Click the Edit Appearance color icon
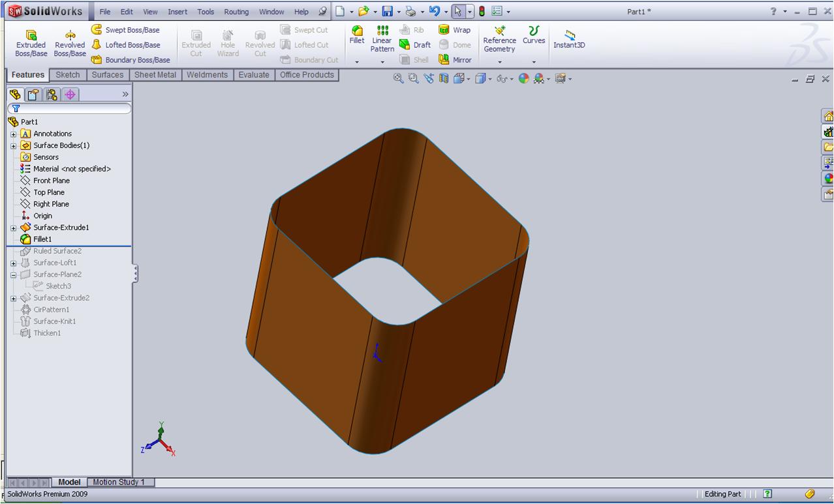Screen dimensions: 834x504 (x=524, y=78)
